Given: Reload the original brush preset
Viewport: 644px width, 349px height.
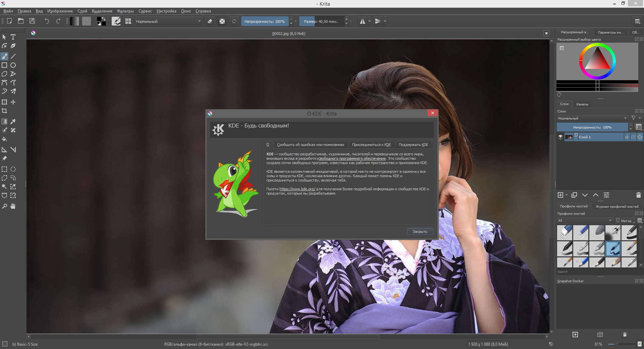Looking at the screenshot, I should tap(234, 21).
